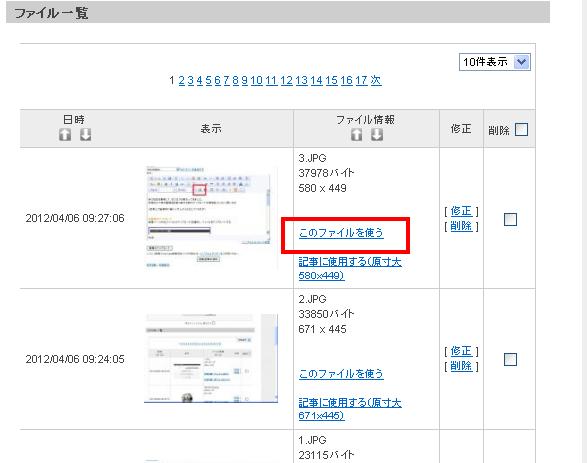The width and height of the screenshot is (587, 463).
Task: Select dimensions text 671 x 445
Action: [322, 329]
